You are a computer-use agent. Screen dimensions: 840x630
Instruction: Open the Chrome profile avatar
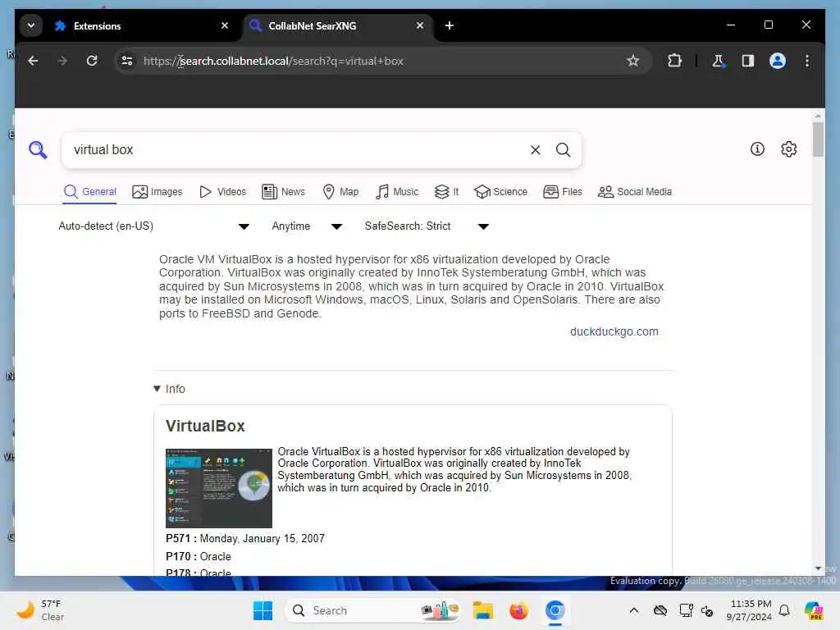pyautogui.click(x=778, y=61)
